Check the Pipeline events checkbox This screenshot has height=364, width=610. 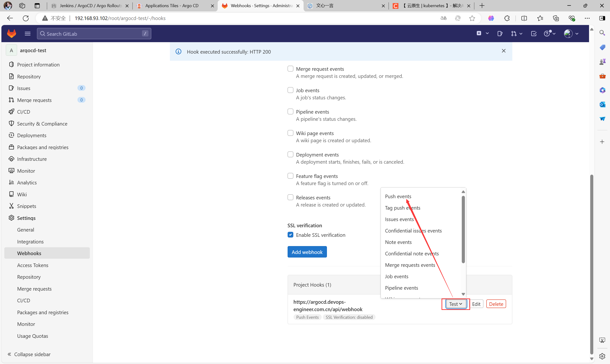290,111
